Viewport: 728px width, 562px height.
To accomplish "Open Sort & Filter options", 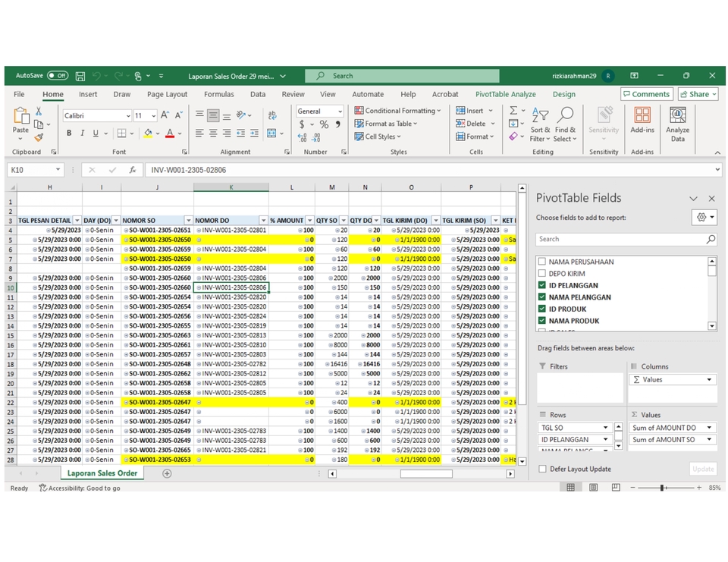I will click(541, 124).
